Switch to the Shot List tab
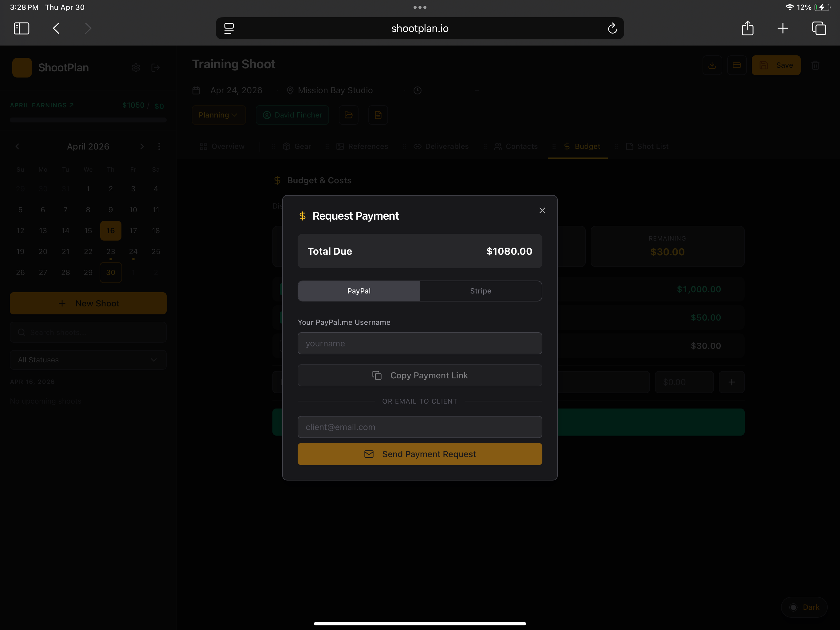This screenshot has width=840, height=630. pyautogui.click(x=647, y=146)
